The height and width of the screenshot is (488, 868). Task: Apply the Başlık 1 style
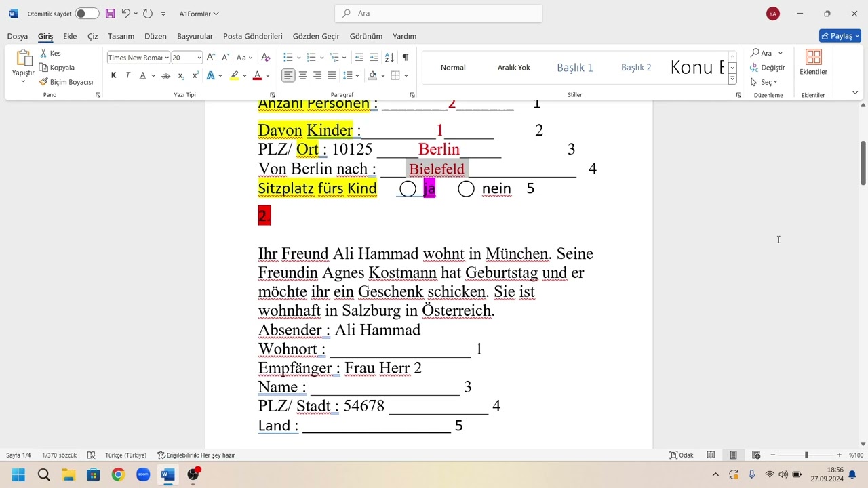(x=575, y=67)
